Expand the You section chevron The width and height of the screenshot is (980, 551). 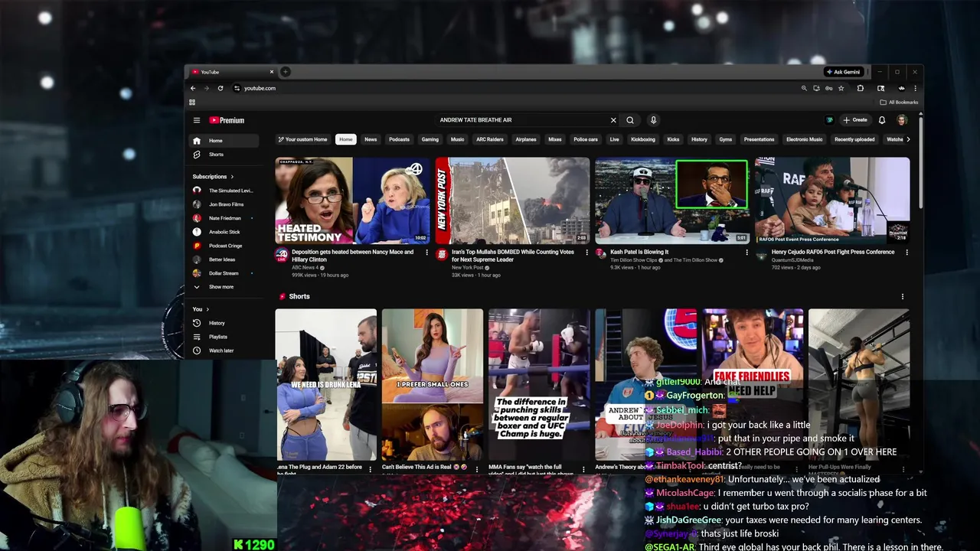tap(207, 309)
